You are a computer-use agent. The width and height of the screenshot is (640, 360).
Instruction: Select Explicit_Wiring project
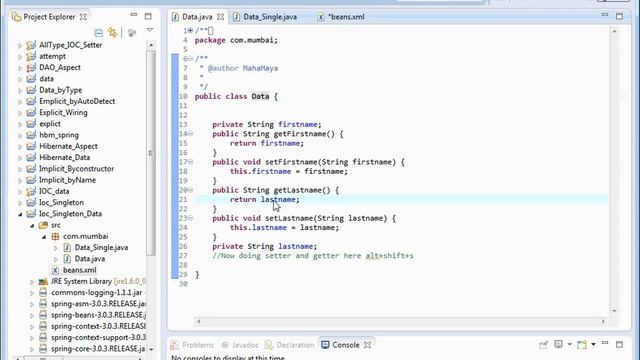coord(63,113)
